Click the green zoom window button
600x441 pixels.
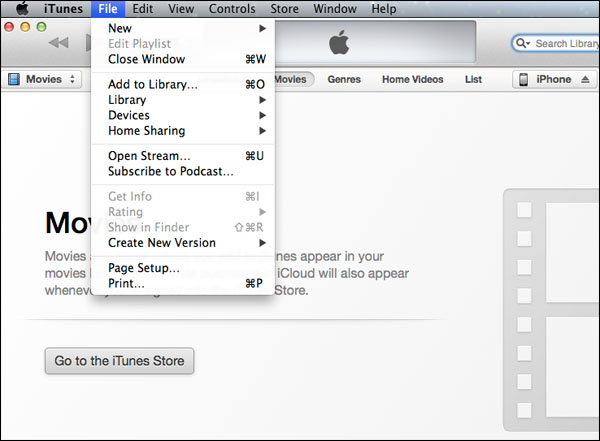point(41,27)
